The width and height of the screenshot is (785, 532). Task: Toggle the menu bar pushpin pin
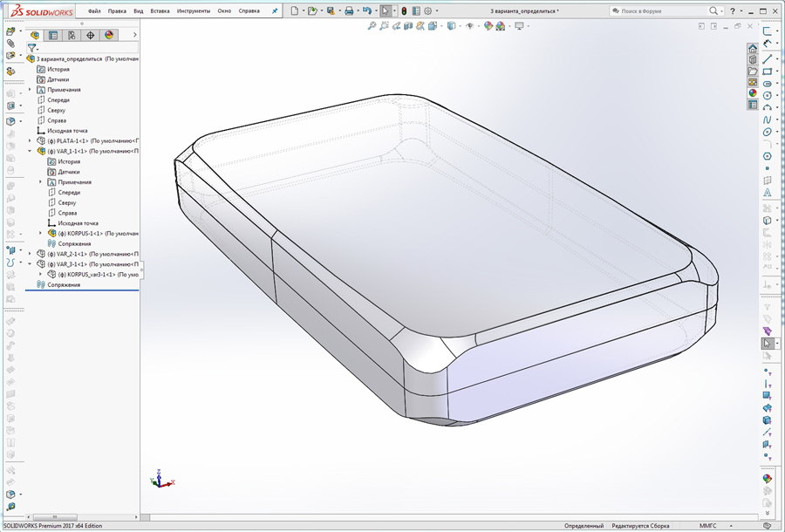pyautogui.click(x=274, y=10)
